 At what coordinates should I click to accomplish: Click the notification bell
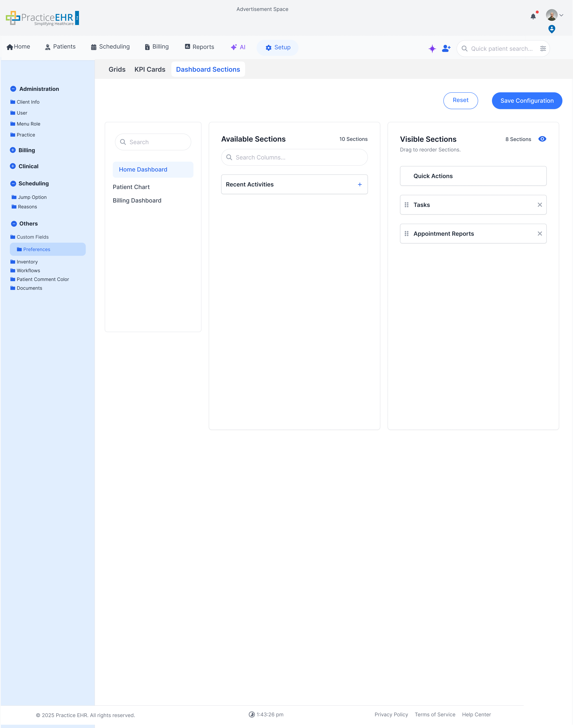533,16
